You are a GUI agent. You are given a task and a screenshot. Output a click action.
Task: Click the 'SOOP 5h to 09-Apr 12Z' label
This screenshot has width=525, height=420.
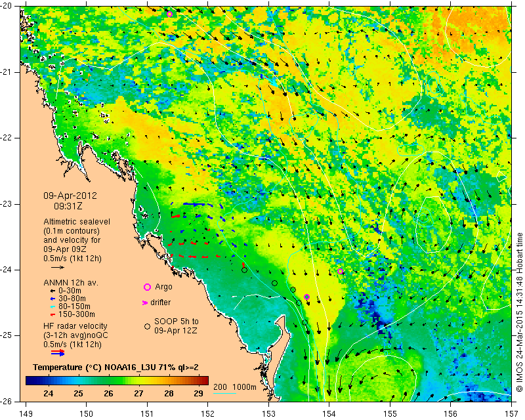176,326
